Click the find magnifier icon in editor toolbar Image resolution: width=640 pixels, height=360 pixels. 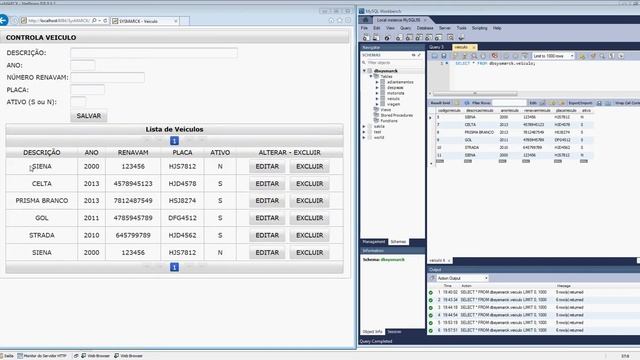pos(602,56)
